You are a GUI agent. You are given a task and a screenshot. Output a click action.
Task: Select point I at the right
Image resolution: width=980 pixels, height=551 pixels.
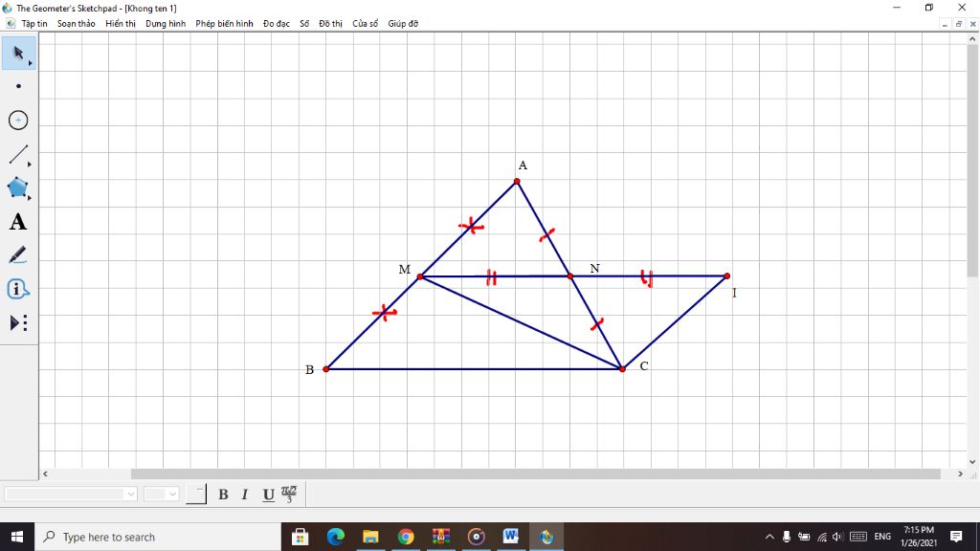[x=727, y=275]
